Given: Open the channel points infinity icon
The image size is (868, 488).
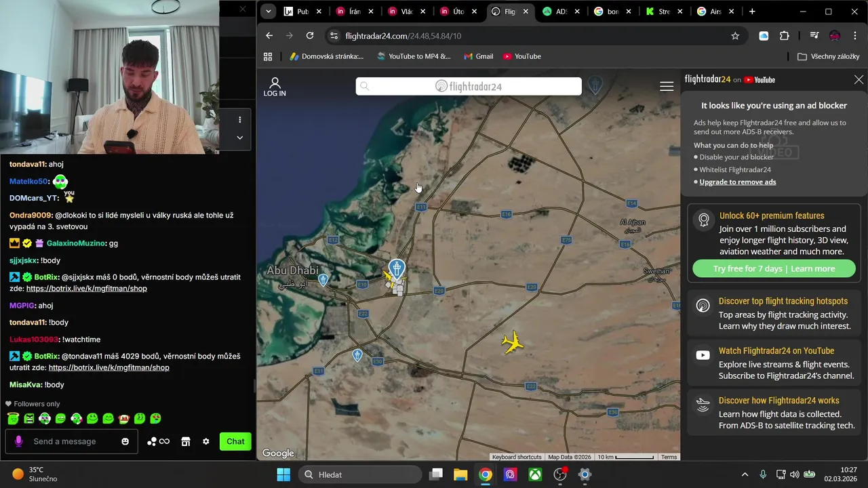Looking at the screenshot, I should click(x=159, y=441).
